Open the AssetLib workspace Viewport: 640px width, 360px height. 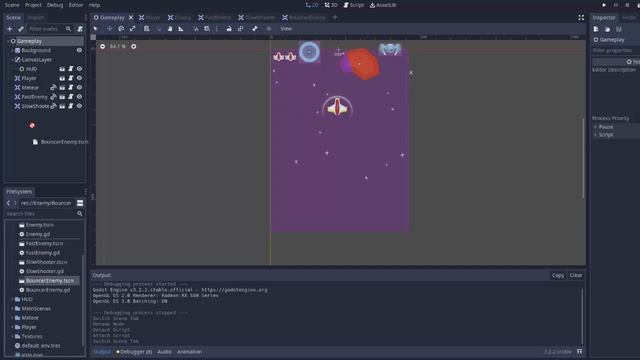tap(383, 5)
